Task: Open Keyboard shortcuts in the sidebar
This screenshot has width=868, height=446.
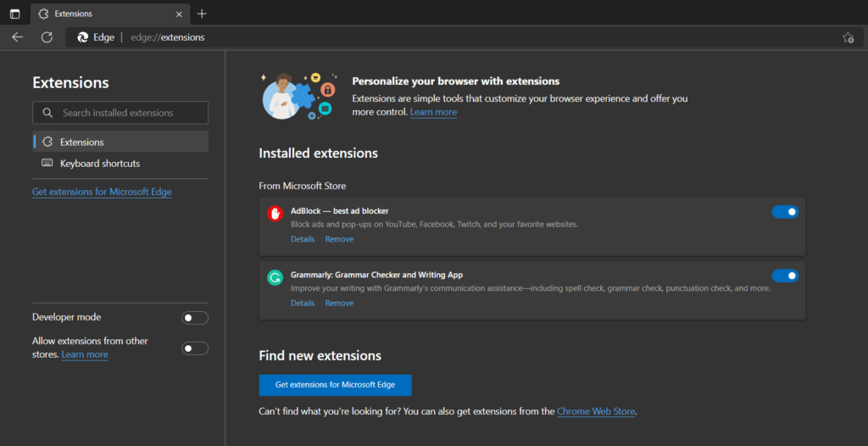Action: 120,164
